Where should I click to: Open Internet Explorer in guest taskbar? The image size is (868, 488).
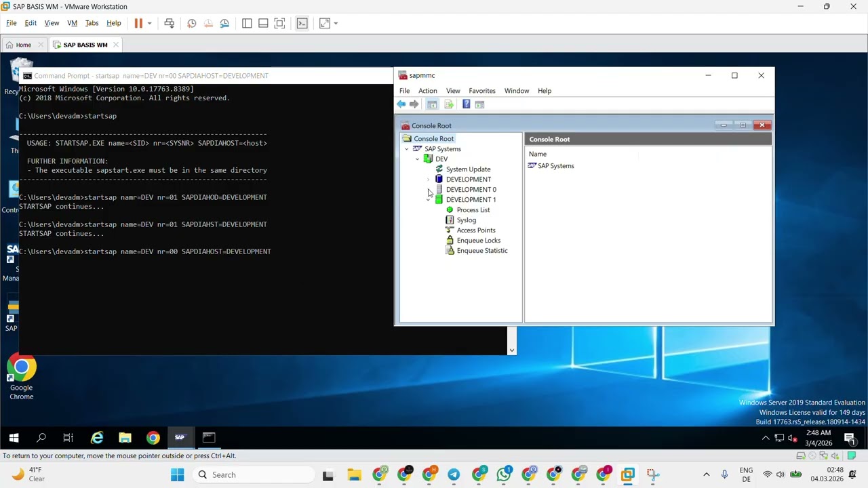click(x=97, y=438)
